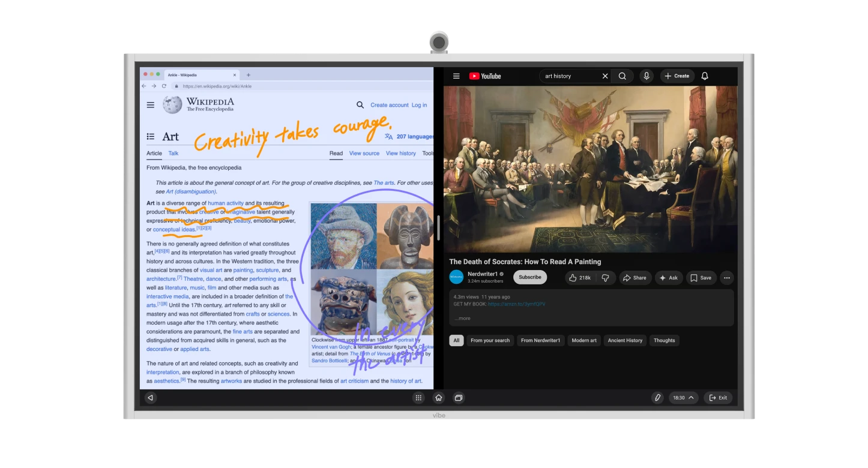Image resolution: width=868 pixels, height=468 pixels.
Task: Click the Vibe board back triangle button
Action: [151, 398]
